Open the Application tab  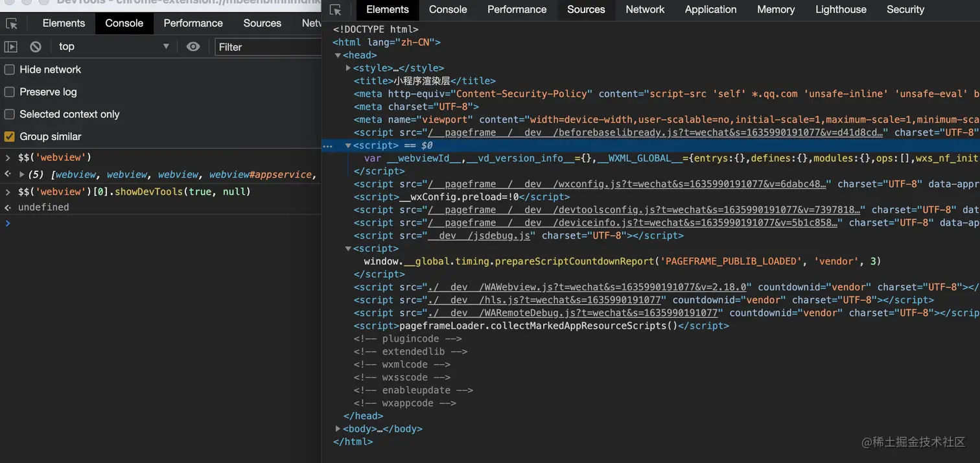click(710, 10)
